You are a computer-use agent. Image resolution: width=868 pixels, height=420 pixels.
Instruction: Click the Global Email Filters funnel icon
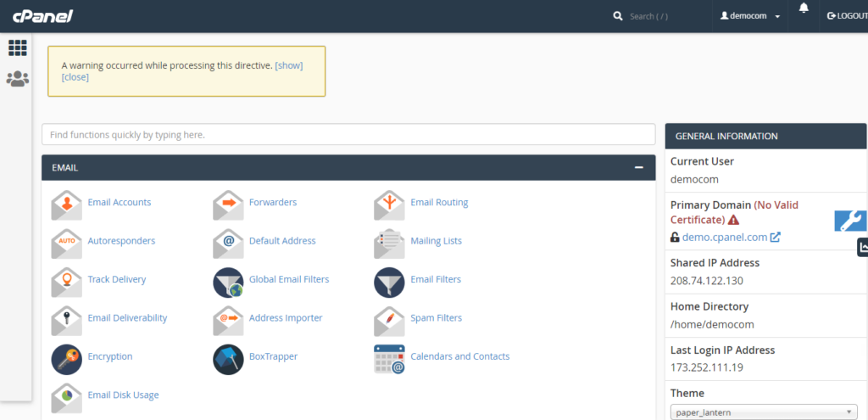coord(228,283)
